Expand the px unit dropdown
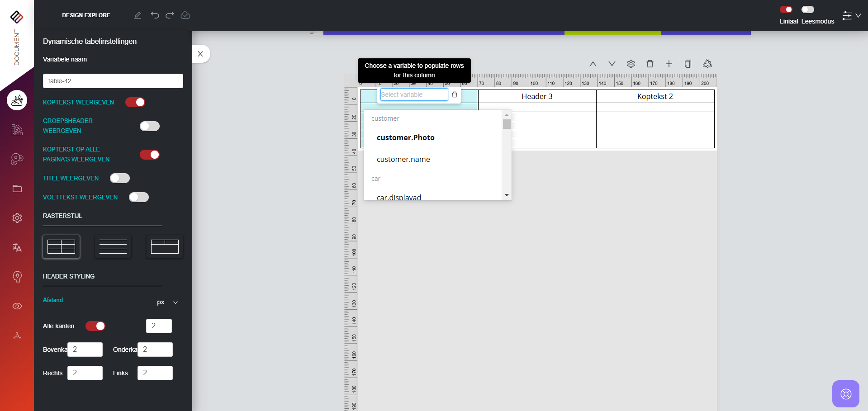868x411 pixels. 168,302
